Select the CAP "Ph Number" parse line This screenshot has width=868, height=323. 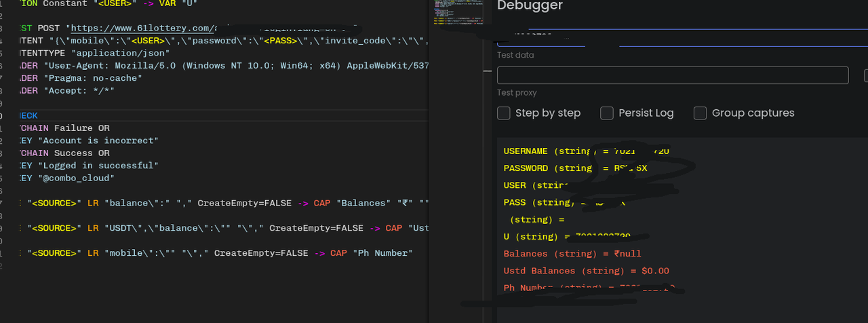pos(216,253)
